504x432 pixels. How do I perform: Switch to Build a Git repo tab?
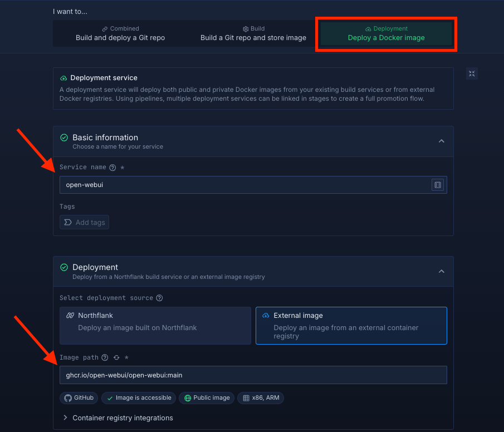point(253,33)
